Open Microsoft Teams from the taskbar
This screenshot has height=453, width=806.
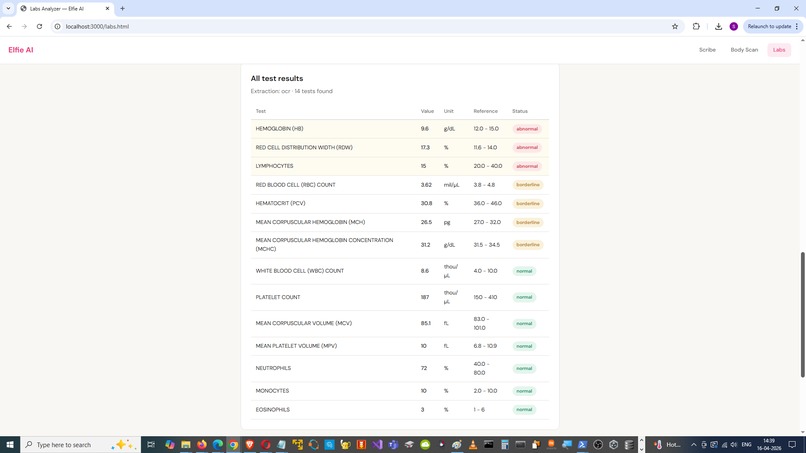(393, 445)
